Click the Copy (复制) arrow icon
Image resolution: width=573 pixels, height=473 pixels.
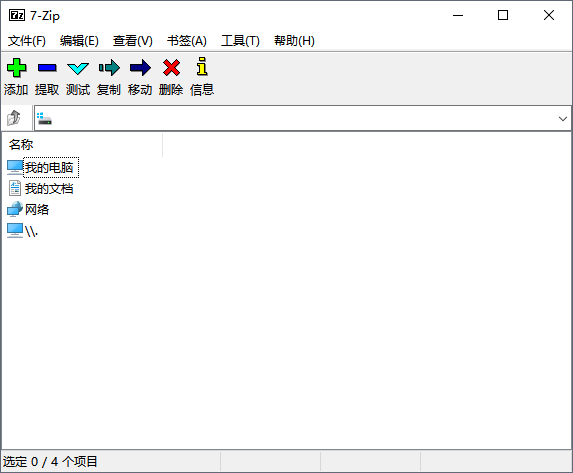[x=109, y=68]
